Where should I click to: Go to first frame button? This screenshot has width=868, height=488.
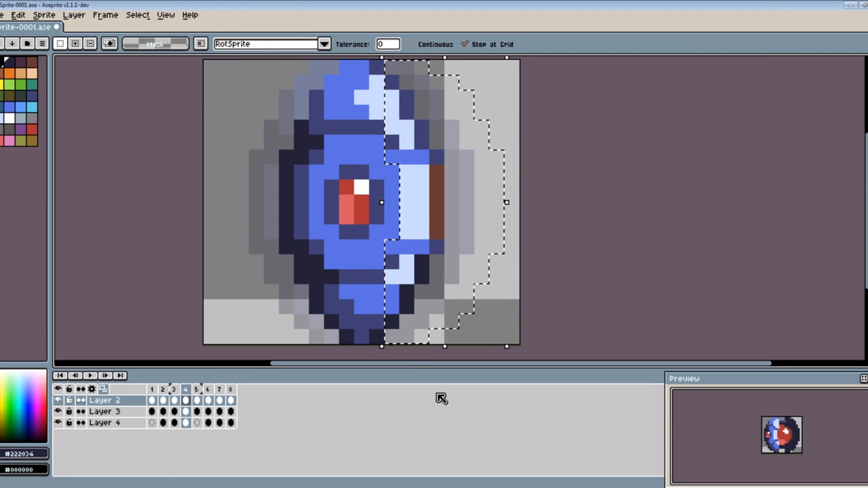pyautogui.click(x=60, y=375)
